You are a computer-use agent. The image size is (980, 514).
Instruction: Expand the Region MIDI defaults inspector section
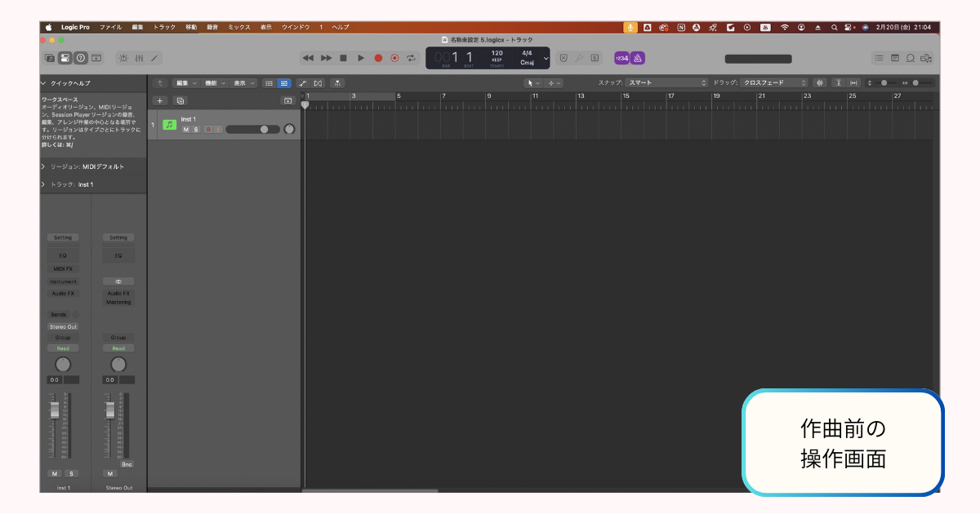[x=43, y=166]
